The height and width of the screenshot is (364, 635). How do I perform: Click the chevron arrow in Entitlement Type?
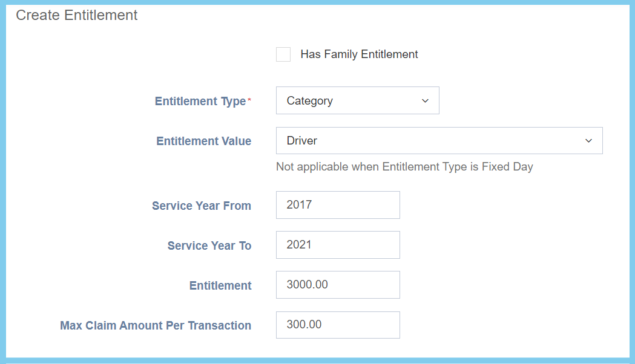click(425, 101)
